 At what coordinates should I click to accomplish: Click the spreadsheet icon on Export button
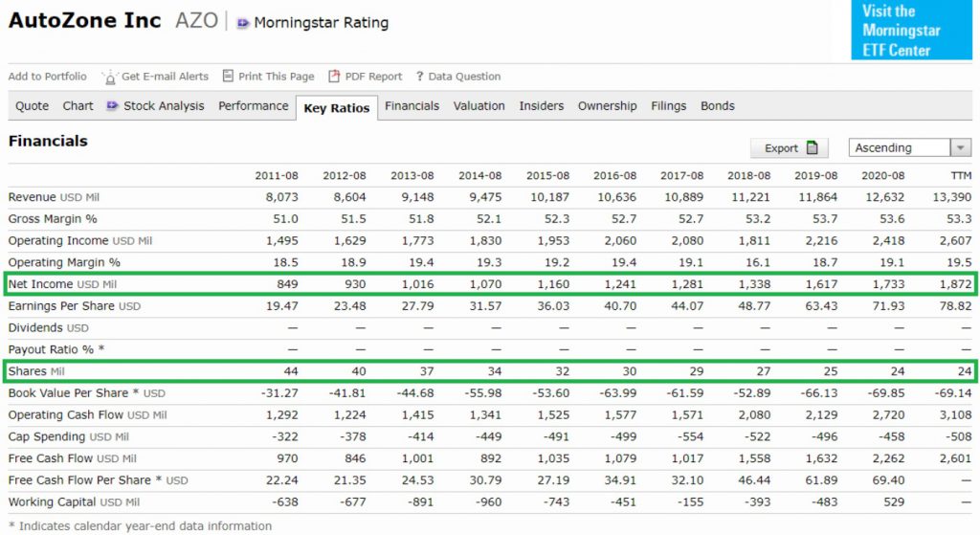click(x=812, y=147)
